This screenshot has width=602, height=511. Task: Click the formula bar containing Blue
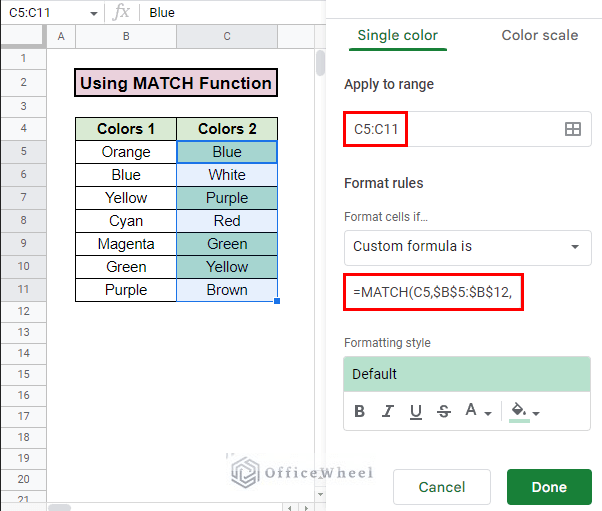(x=234, y=13)
